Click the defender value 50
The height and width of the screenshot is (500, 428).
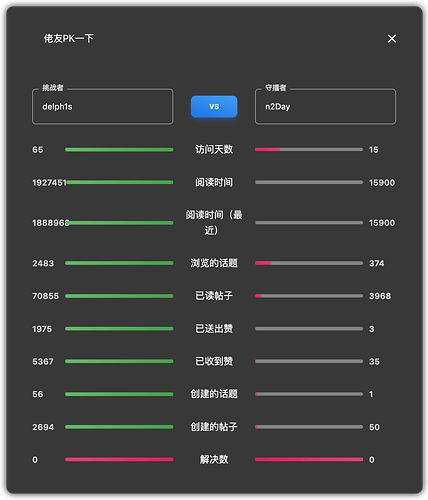(374, 427)
